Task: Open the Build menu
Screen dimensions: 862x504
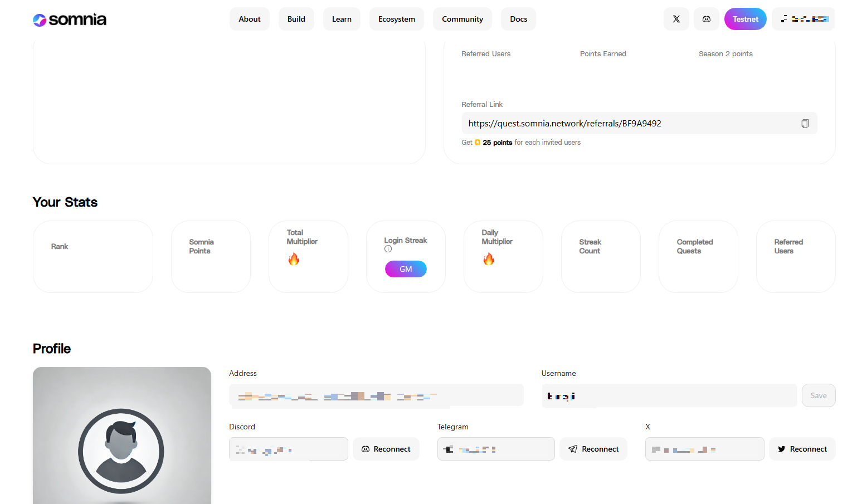Action: pyautogui.click(x=296, y=19)
